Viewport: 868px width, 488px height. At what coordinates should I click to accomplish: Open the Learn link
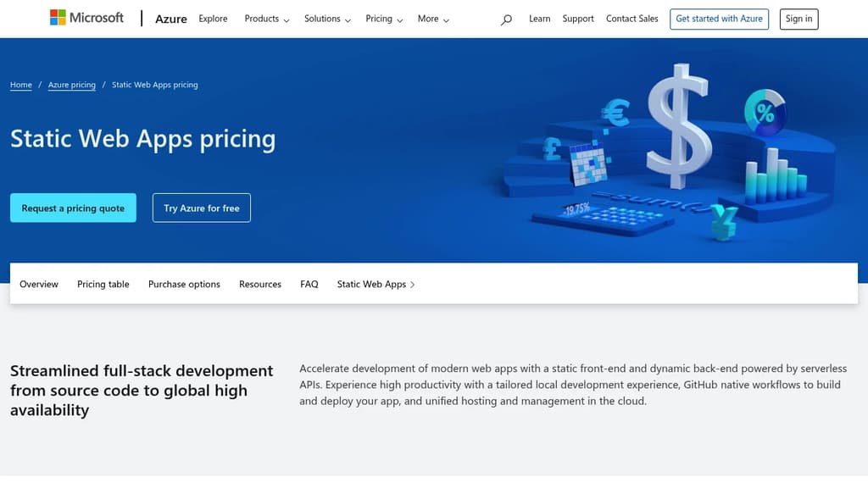pyautogui.click(x=540, y=19)
